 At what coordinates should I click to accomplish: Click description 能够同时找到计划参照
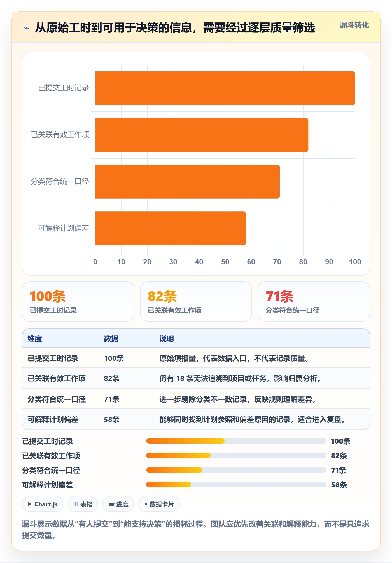click(x=253, y=419)
